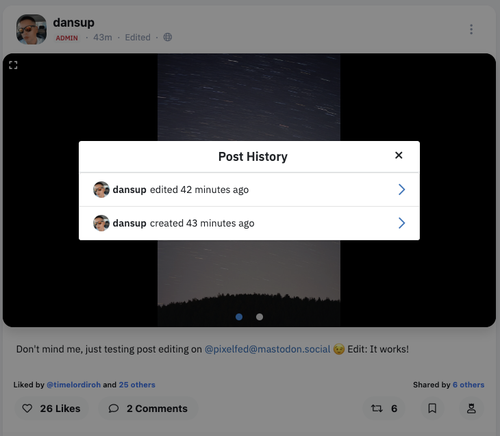Click dansup avatar in edited history row
Viewport: 500px width, 436px height.
101,190
